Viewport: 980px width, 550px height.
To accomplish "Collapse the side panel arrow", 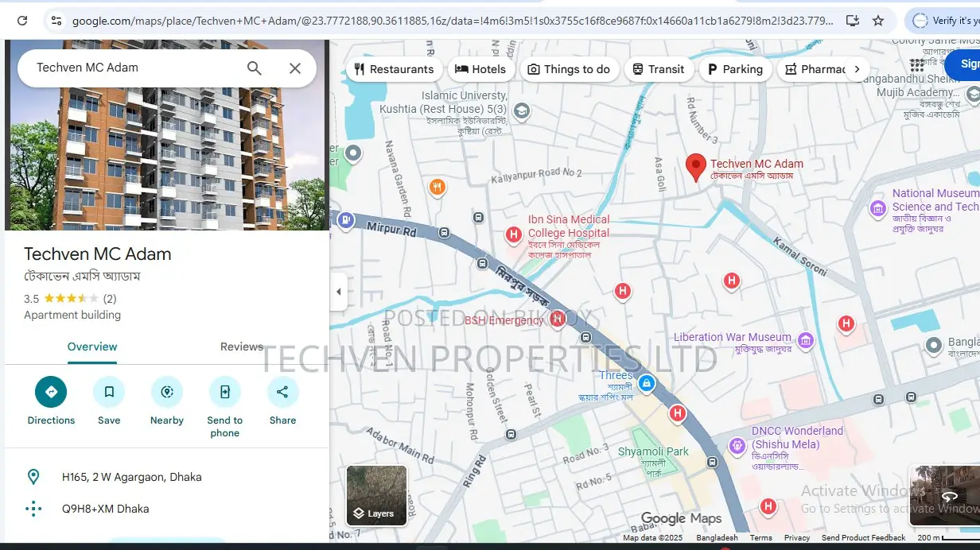I will 338,292.
